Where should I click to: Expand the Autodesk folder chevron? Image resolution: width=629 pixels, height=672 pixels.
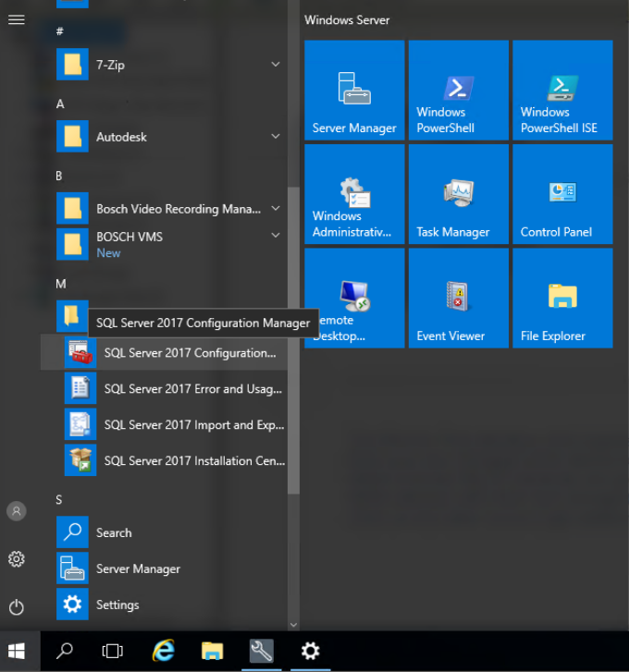click(x=276, y=137)
